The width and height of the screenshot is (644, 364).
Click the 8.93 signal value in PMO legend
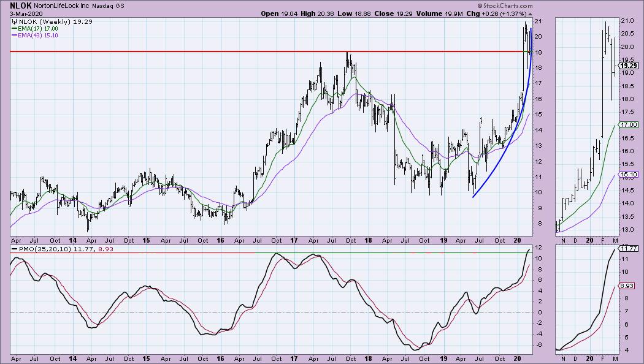tap(105, 249)
